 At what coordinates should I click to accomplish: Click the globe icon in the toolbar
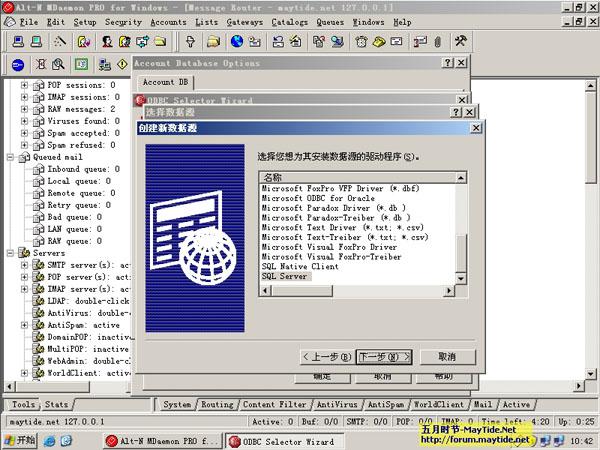[237, 42]
